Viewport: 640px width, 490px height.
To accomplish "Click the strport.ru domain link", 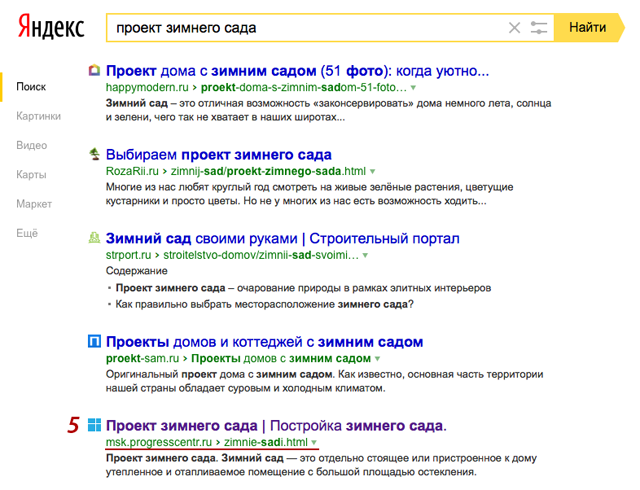I will [x=128, y=255].
